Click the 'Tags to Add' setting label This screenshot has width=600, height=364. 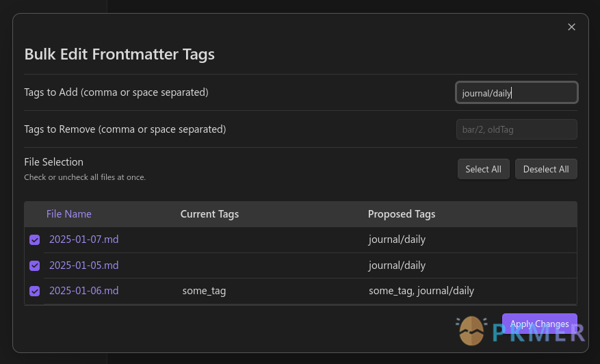pos(116,92)
